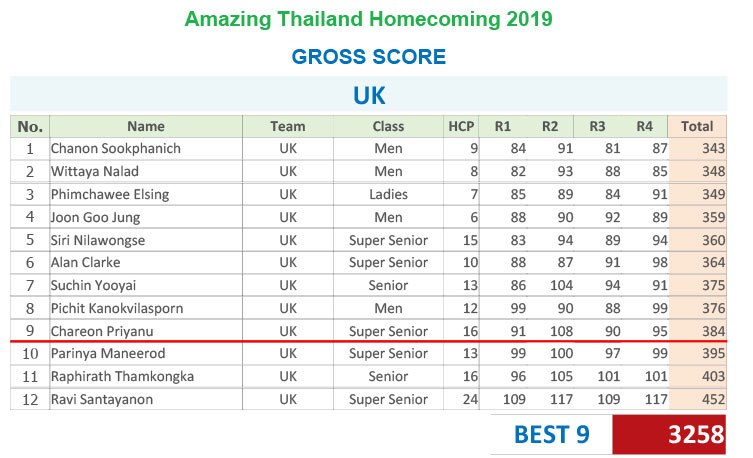Click Pichit Kanokvilasporn name cell
Image resolution: width=753 pixels, height=458 pixels.
click(146, 308)
